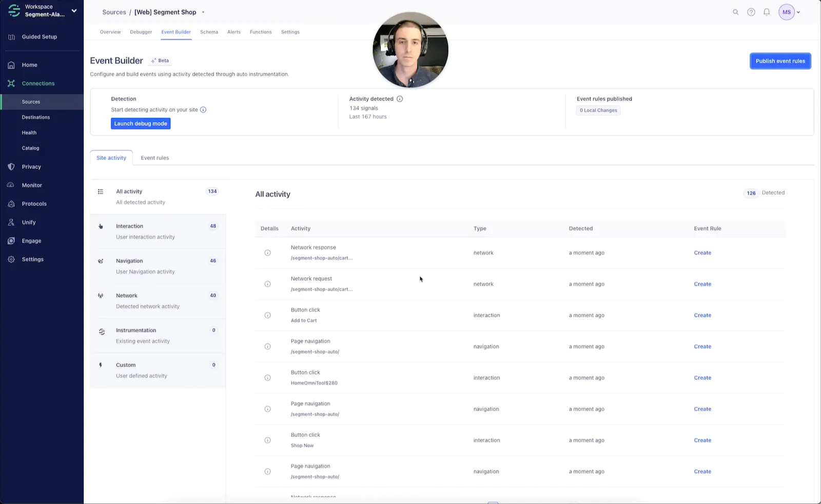Expand dropdown arrow beside [Web] Segment Shop

(x=203, y=12)
